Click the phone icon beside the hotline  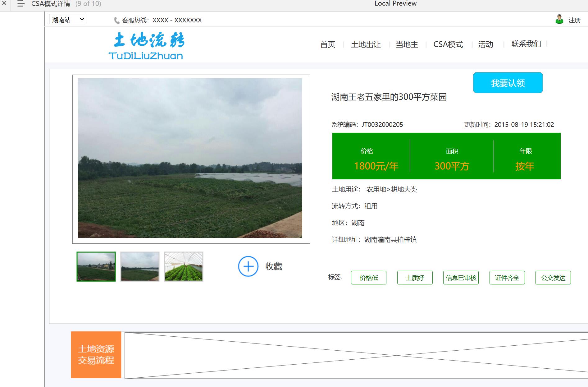[117, 21]
